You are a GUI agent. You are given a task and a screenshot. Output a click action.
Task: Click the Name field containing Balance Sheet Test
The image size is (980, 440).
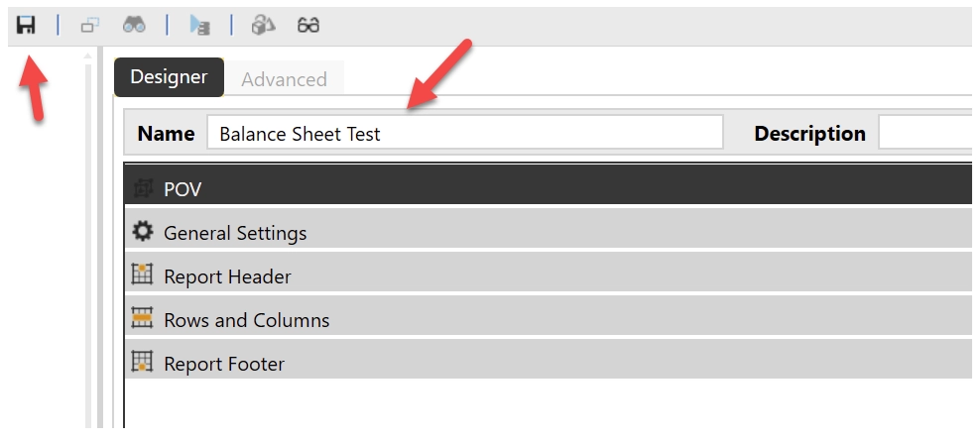tap(464, 133)
